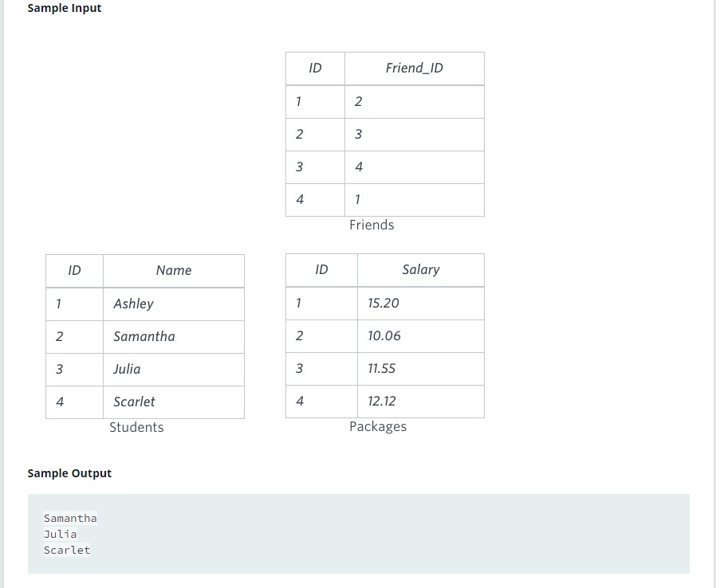Click the "Sample Input" heading
Viewport: 716px width, 588px height.
[x=65, y=8]
